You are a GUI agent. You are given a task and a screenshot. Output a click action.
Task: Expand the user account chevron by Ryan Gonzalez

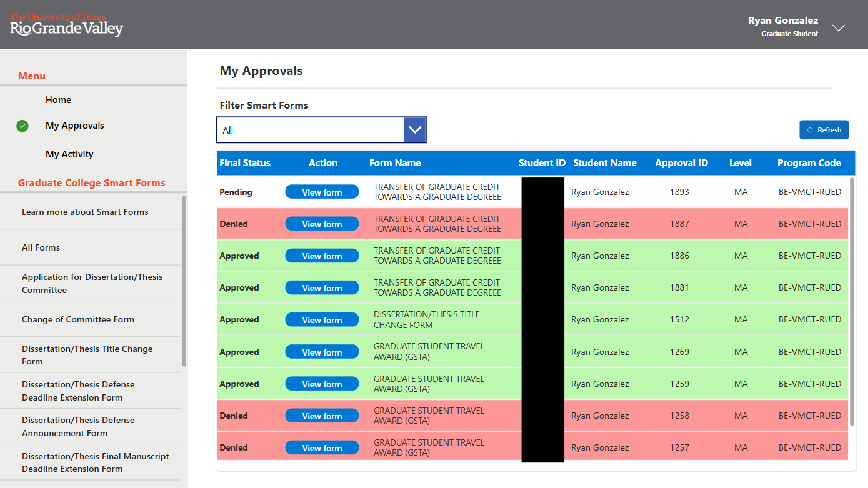839,28
